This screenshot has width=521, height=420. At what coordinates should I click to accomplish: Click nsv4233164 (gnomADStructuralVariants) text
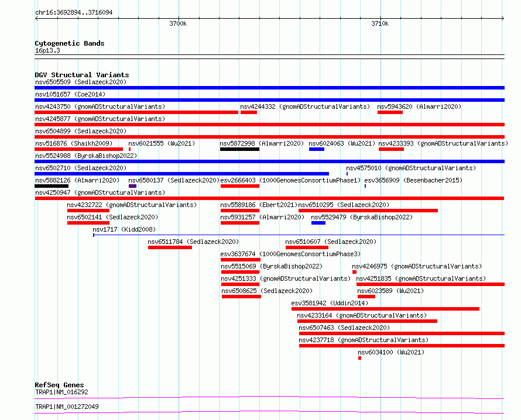tap(362, 315)
